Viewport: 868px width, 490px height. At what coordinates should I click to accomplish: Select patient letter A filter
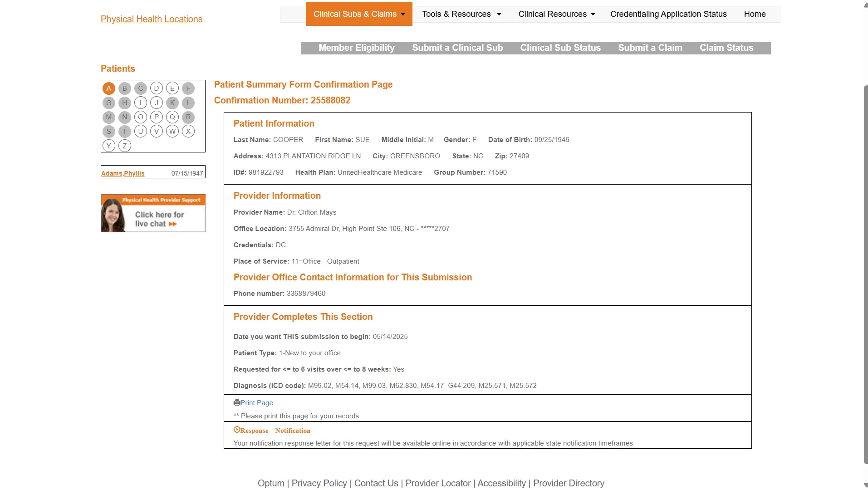109,88
